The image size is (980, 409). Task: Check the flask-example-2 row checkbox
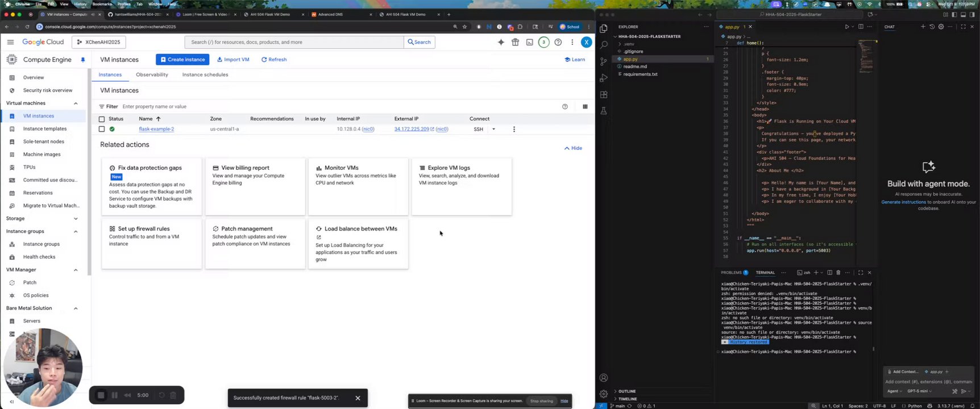102,129
